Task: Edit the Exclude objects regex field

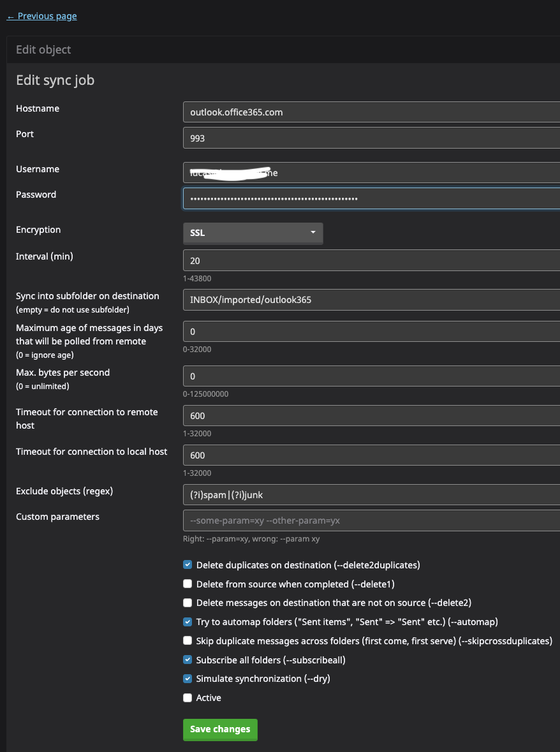Action: click(370, 495)
